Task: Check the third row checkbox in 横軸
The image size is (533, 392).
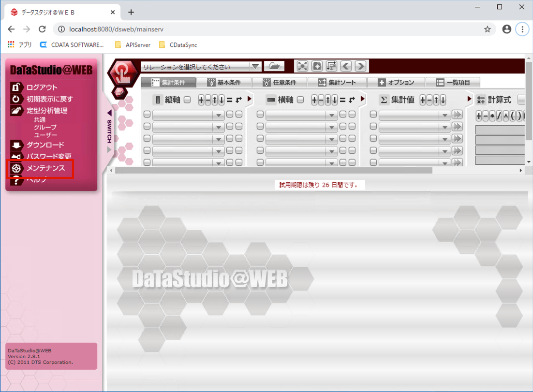Action: coord(260,138)
